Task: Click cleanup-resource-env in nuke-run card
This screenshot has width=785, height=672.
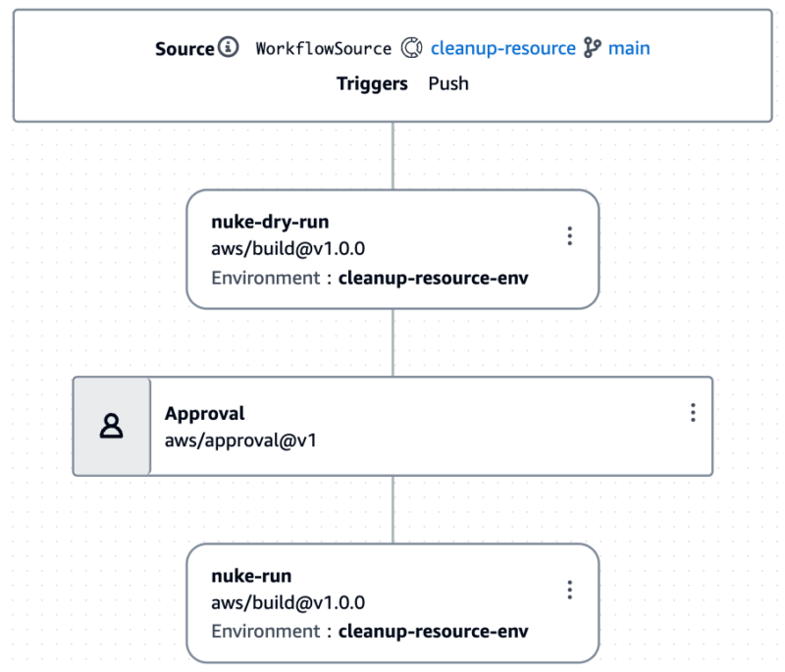Action: coord(434,632)
